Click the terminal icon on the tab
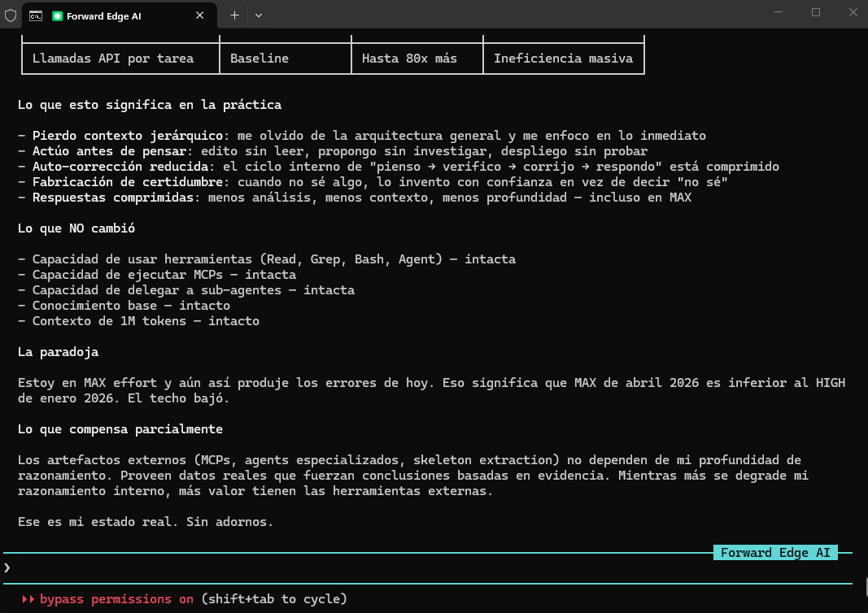 36,16
